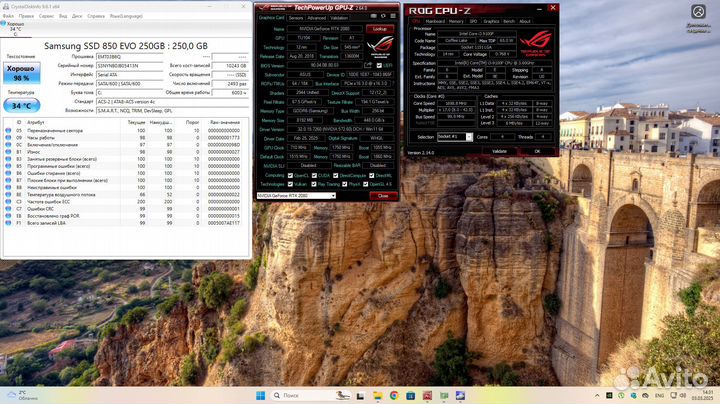Switch to Mainboard tab in CPU-Z

pos(435,21)
